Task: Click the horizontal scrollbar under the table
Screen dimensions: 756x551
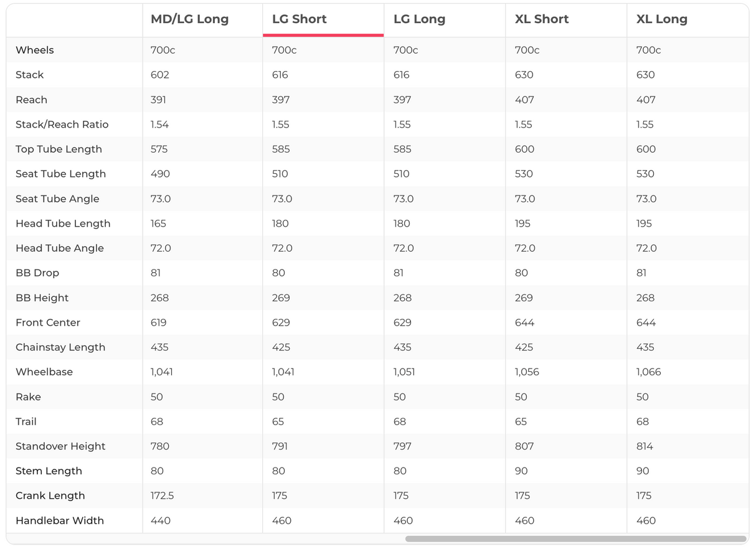Action: point(575,539)
